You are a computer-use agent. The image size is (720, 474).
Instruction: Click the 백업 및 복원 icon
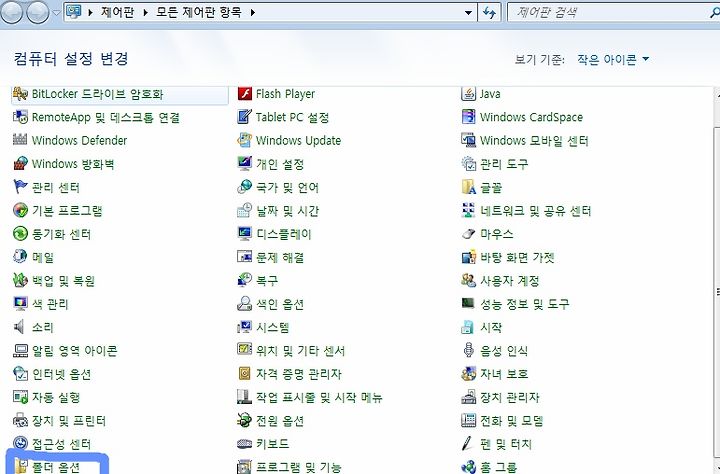point(20,280)
